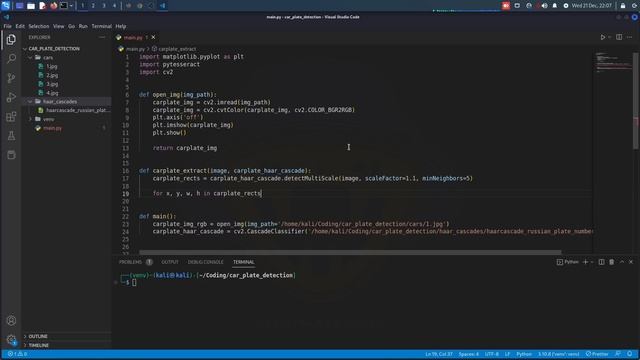The image size is (640, 360).
Task: Split the editor to the right
Action: click(619, 37)
